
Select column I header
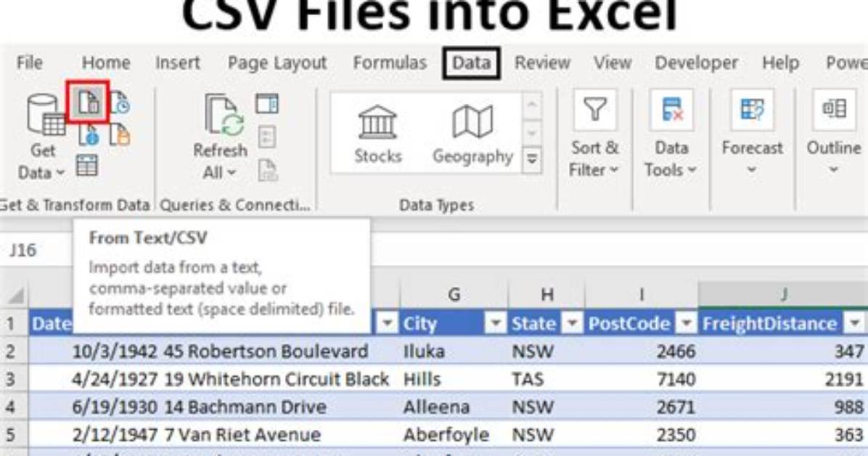tap(642, 294)
